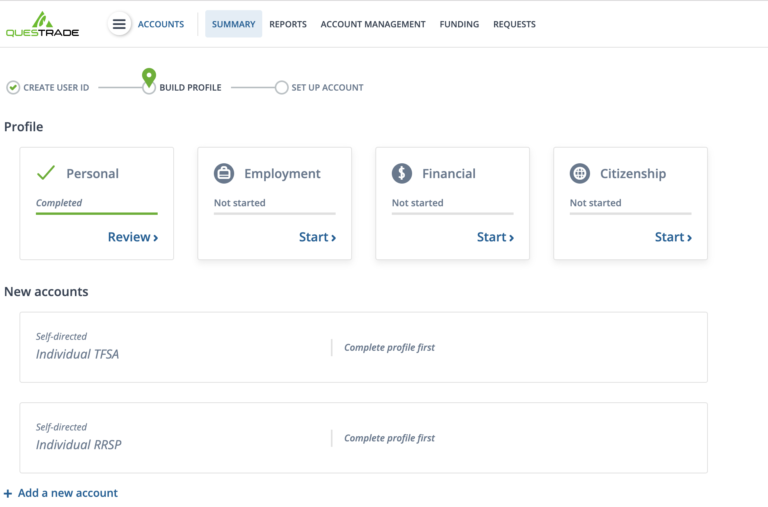Click Review in the Personal card

point(132,237)
